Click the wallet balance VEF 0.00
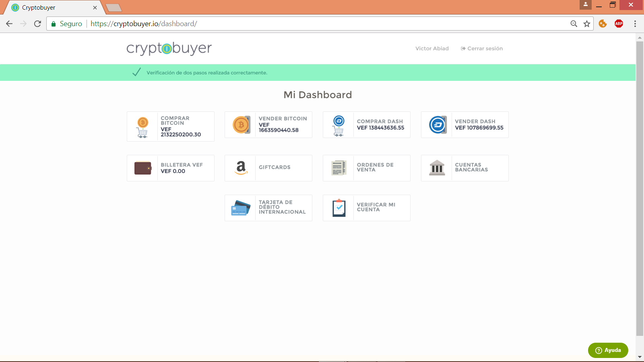644x362 pixels. (173, 171)
